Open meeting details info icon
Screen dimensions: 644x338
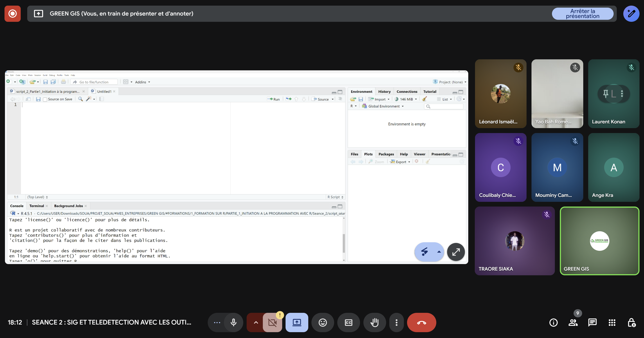553,322
